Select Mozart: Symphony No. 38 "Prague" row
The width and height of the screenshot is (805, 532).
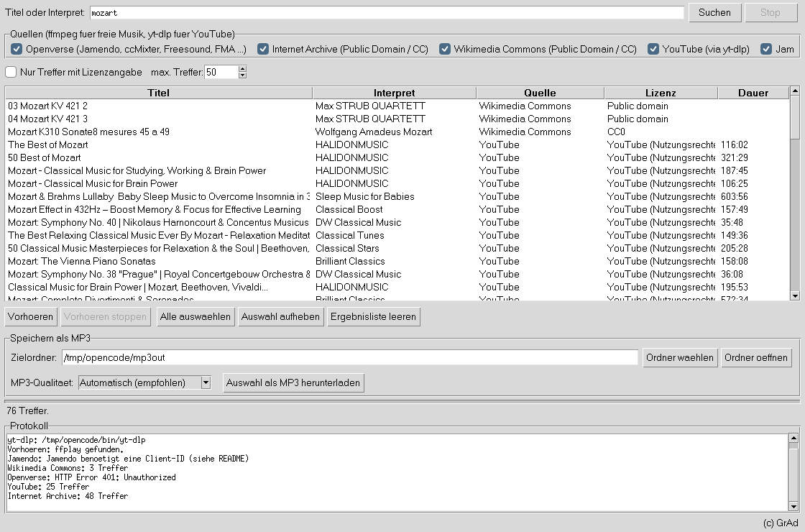pos(397,274)
